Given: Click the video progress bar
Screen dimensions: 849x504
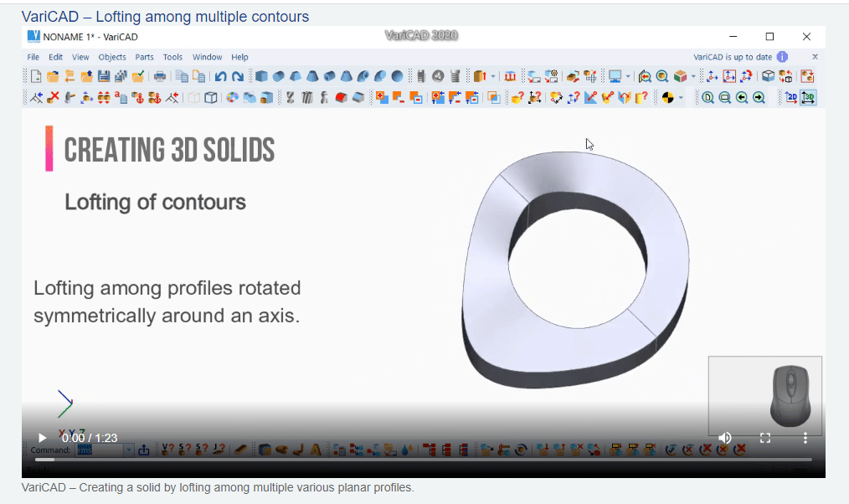Looking at the screenshot, I should coord(424,460).
